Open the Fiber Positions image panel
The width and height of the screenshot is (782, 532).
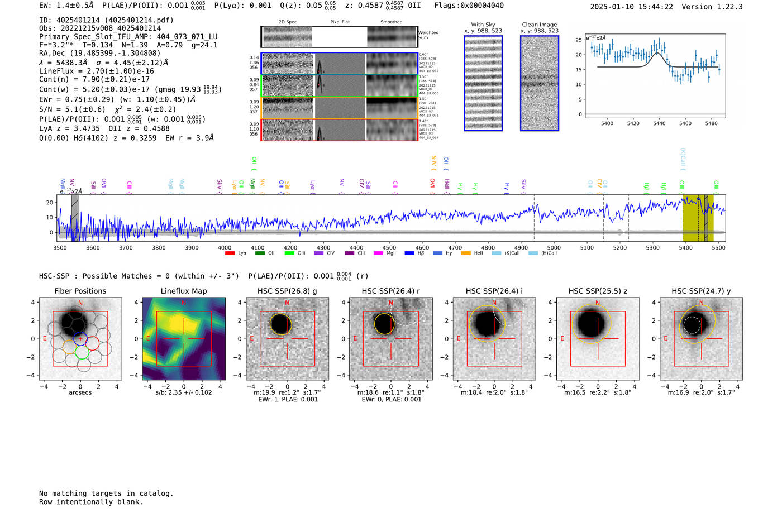(80, 339)
